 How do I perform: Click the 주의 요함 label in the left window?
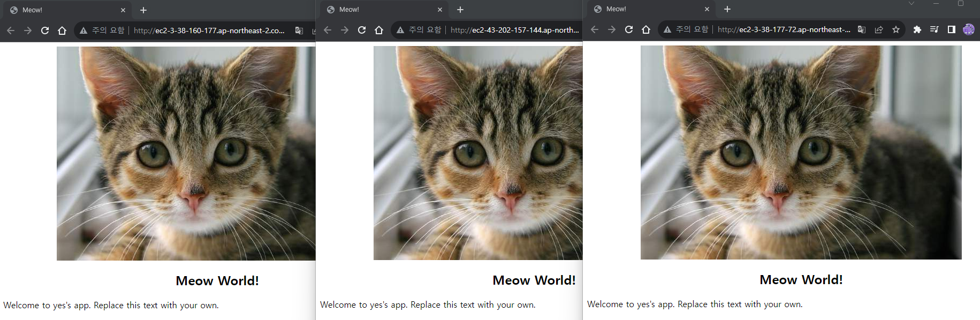coord(108,31)
